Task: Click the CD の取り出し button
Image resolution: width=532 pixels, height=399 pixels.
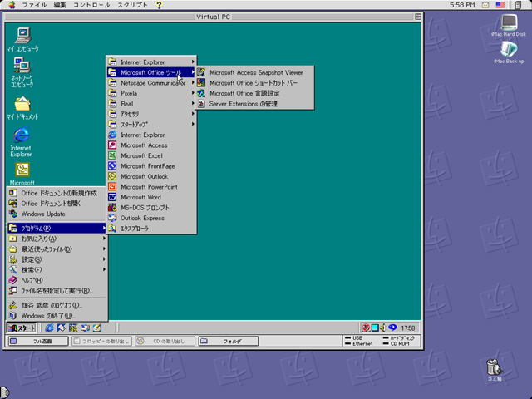Action: click(165, 341)
